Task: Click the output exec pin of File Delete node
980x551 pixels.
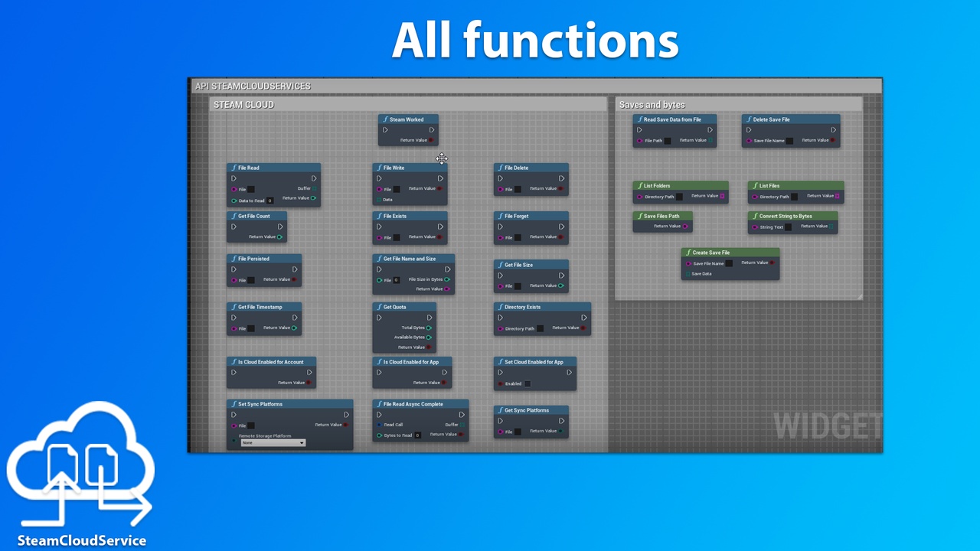Action: coord(562,178)
